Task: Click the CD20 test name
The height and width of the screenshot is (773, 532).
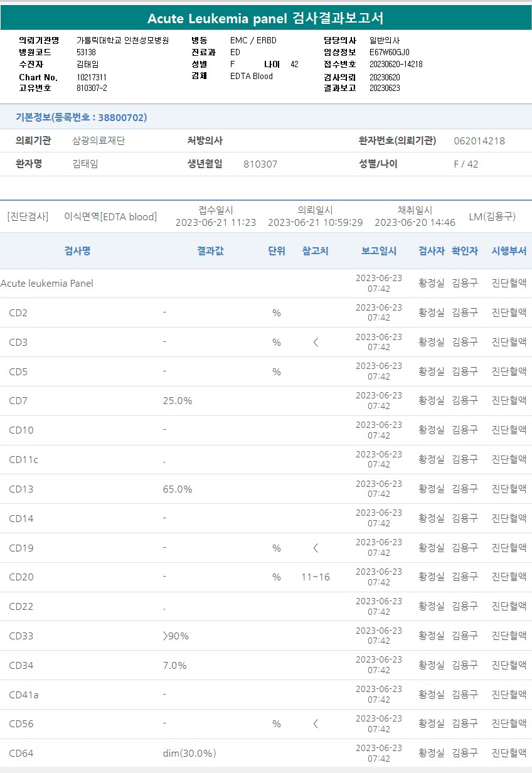Action: pos(21,577)
